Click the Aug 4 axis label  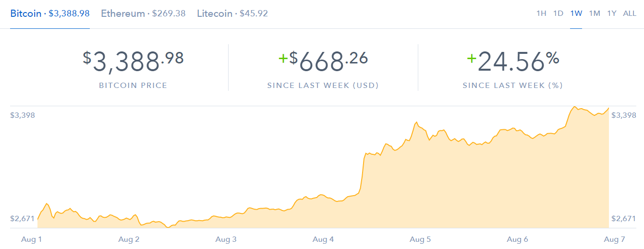click(x=323, y=239)
